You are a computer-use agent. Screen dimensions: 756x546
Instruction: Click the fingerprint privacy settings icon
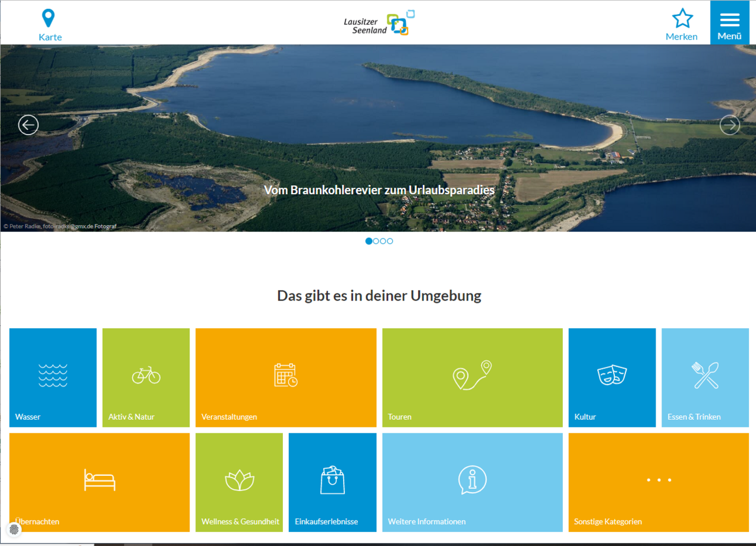click(x=14, y=529)
